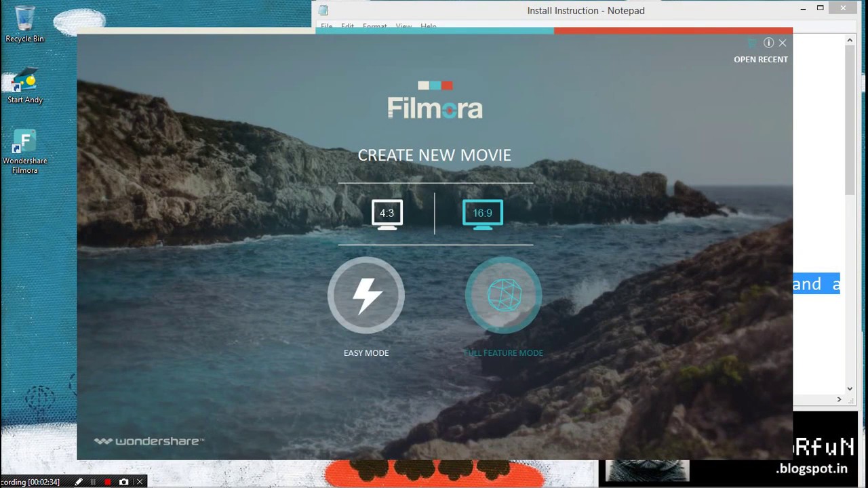
Task: Open Recycle Bin desktop icon
Action: 24,24
